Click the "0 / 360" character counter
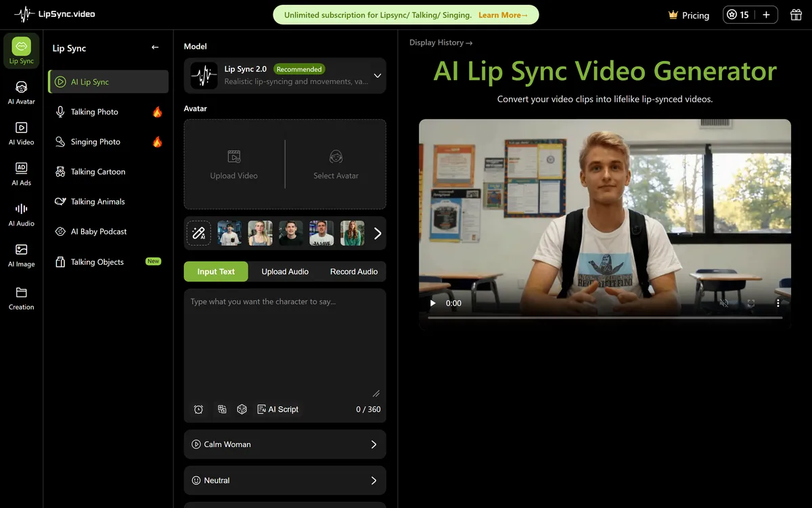812x508 pixels. [368, 409]
